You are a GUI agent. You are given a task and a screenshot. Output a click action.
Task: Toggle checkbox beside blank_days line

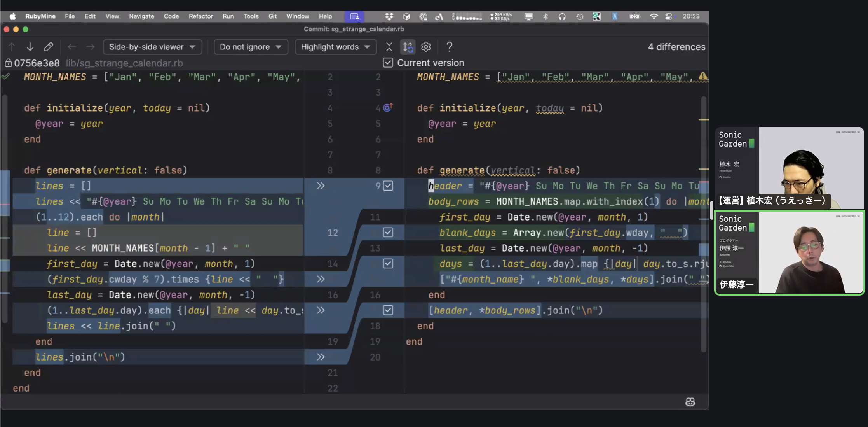388,233
